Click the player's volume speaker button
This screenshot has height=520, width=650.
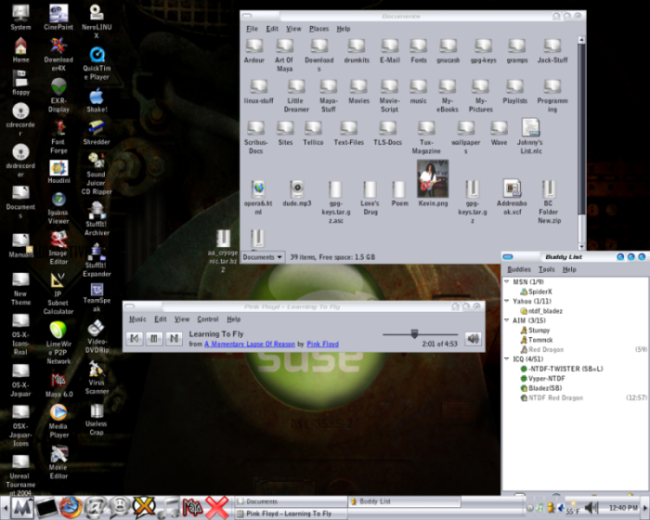click(x=473, y=338)
